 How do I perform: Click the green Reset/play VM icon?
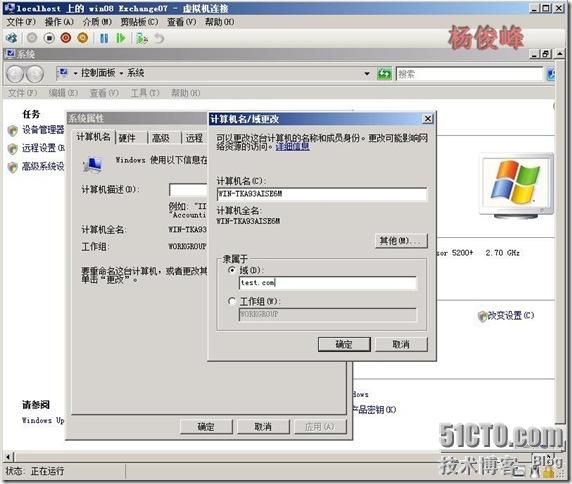[120, 38]
